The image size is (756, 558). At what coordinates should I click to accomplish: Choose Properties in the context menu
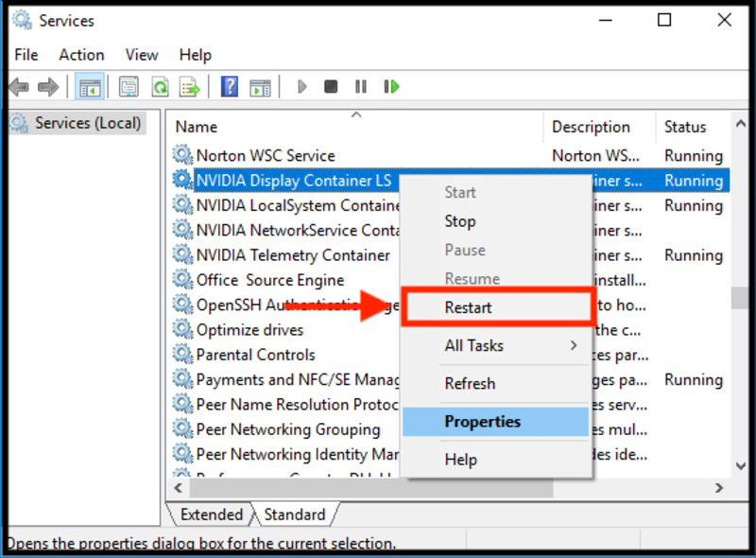[x=495, y=422]
